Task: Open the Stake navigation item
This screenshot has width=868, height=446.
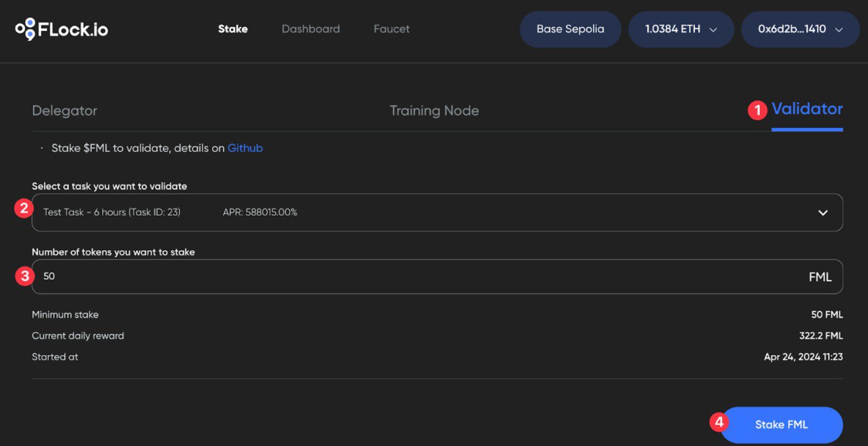Action: tap(233, 29)
